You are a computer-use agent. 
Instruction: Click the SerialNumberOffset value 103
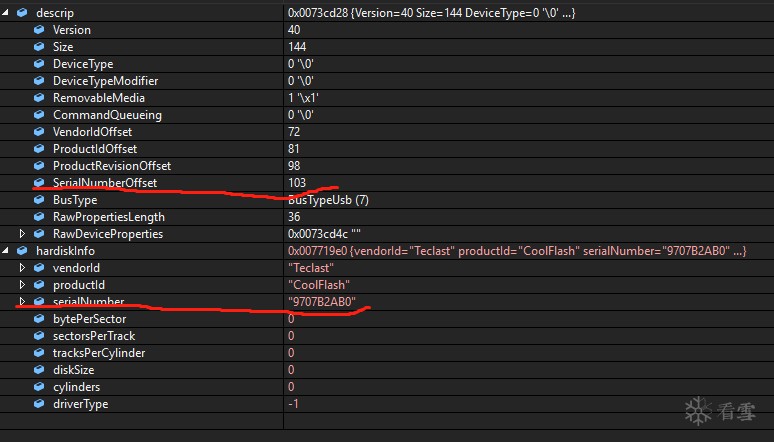coord(297,183)
